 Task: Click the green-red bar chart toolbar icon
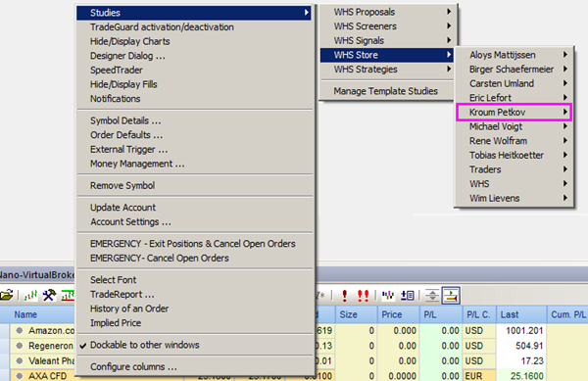click(x=30, y=295)
